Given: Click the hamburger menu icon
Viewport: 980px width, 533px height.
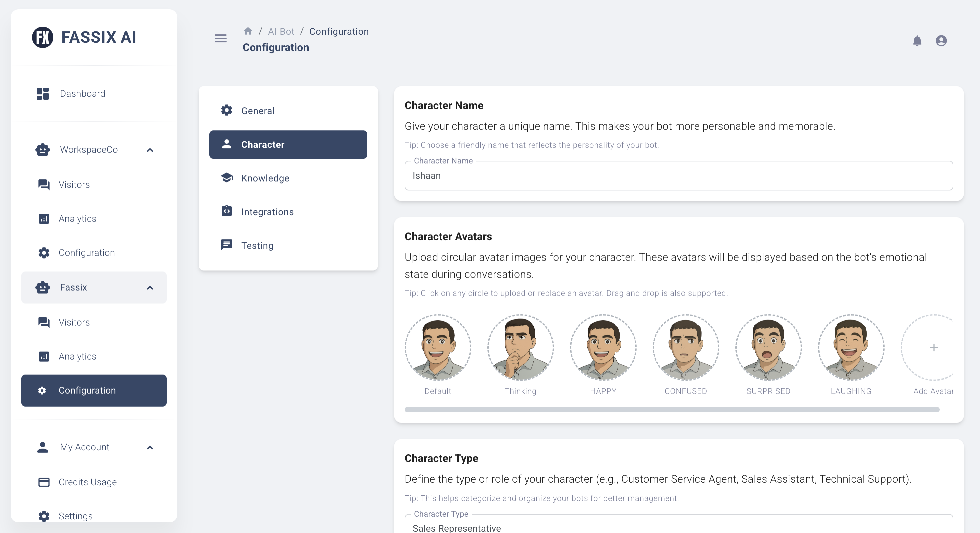Looking at the screenshot, I should pyautogui.click(x=220, y=38).
